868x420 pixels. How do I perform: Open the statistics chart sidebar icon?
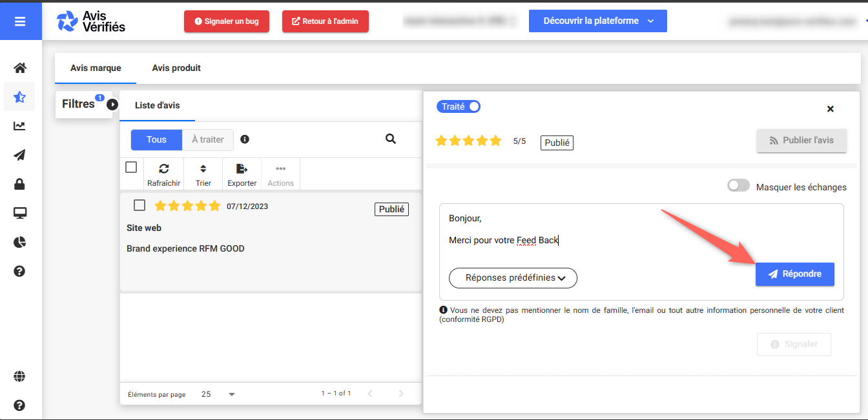(x=20, y=126)
